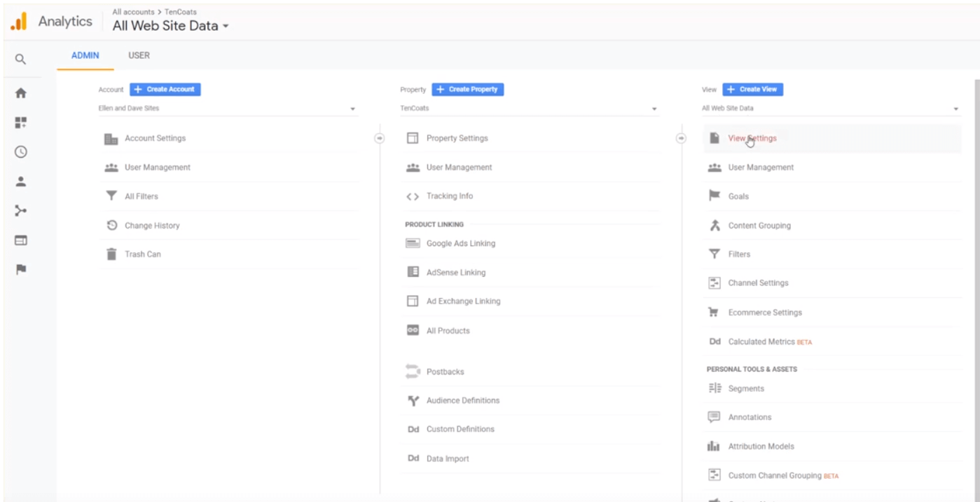Image resolution: width=980 pixels, height=502 pixels.
Task: Click the Attribution Models bar-chart icon
Action: (x=715, y=446)
